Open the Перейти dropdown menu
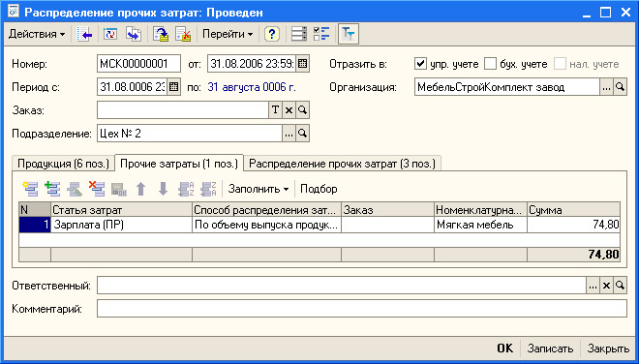This screenshot has height=364, width=639. pyautogui.click(x=228, y=34)
